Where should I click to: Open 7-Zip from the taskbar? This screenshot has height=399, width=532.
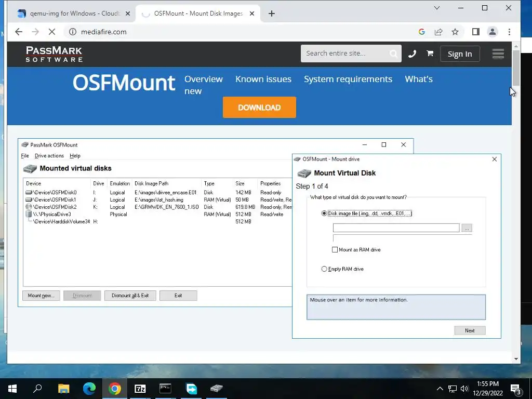(140, 389)
